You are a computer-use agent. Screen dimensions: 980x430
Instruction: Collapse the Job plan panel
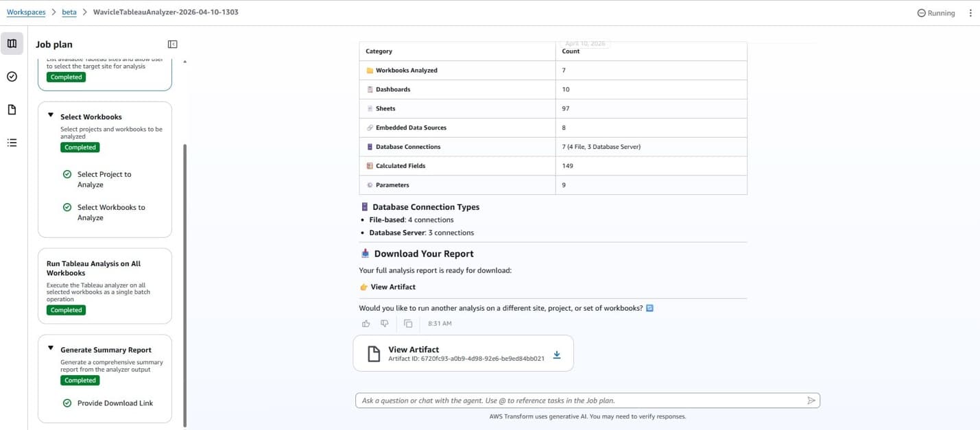(x=173, y=45)
